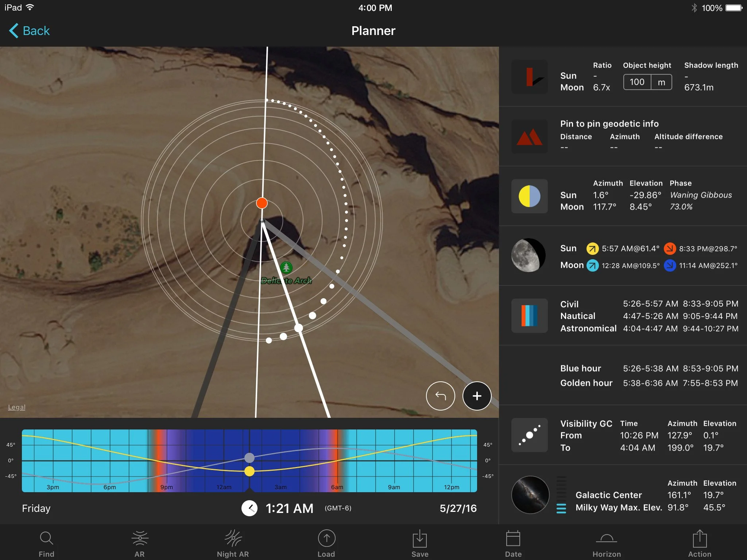747x560 pixels.
Task: Tap the Visibility GC dots icon
Action: (x=529, y=435)
